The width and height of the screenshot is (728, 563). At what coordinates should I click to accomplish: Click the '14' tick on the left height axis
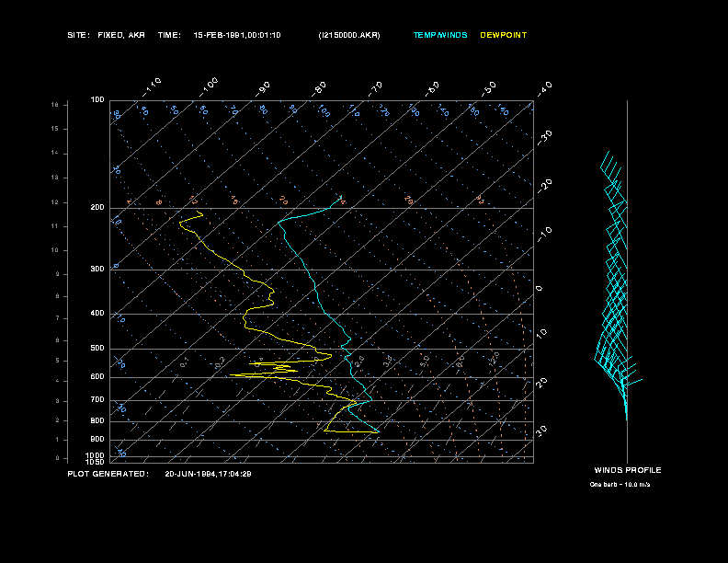(55, 153)
